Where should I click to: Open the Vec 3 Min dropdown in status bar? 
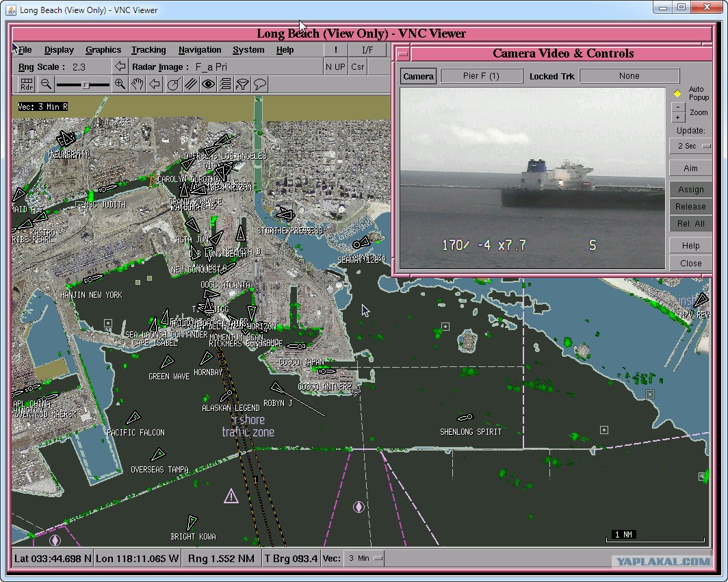[x=365, y=558]
